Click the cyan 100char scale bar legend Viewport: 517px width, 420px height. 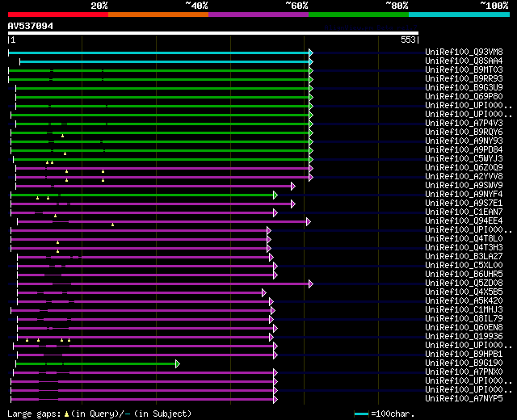[361, 414]
